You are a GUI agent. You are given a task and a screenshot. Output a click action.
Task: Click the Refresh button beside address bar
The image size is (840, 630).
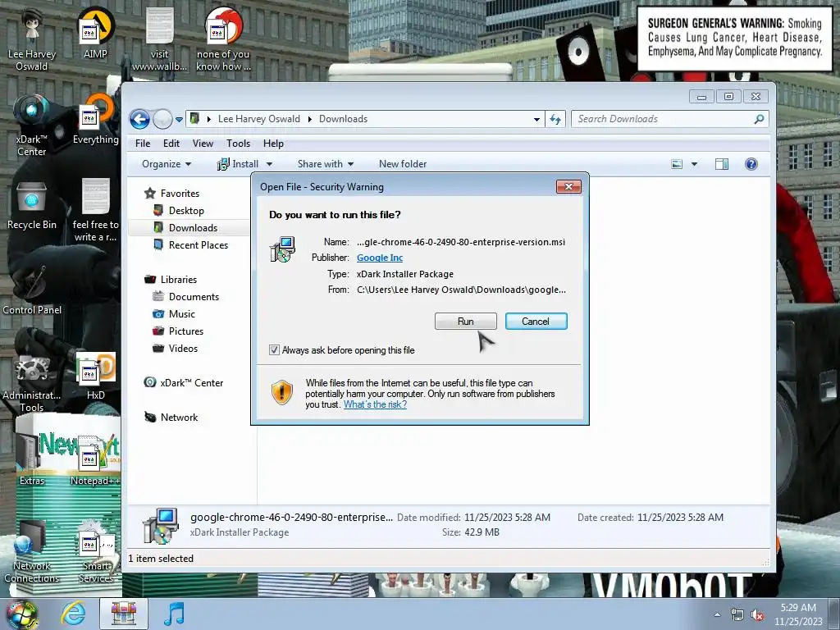tap(555, 119)
